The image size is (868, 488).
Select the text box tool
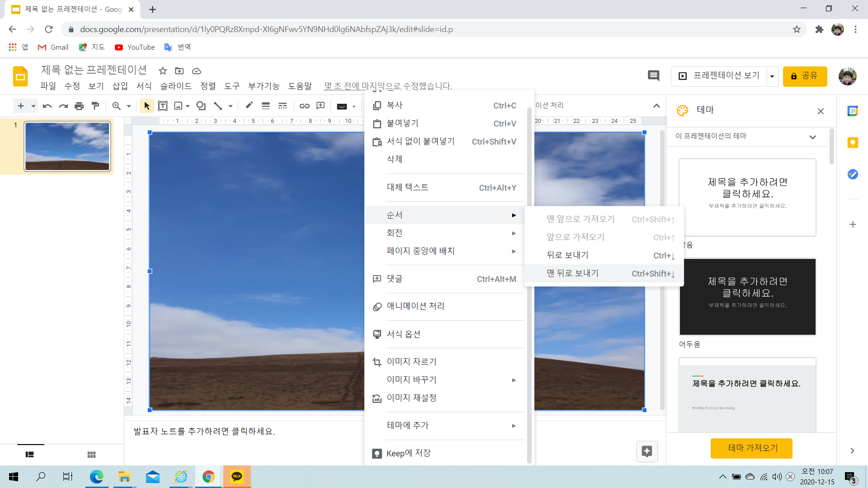pos(163,106)
